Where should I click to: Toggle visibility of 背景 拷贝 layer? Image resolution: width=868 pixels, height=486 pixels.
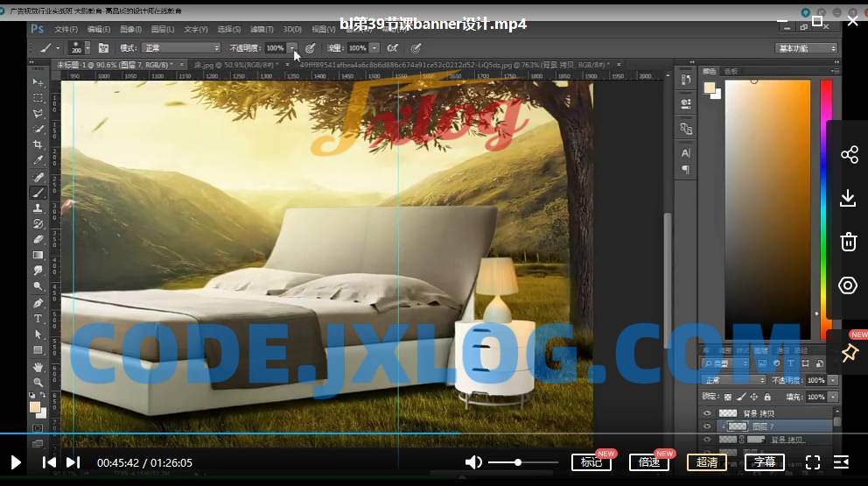click(x=707, y=412)
